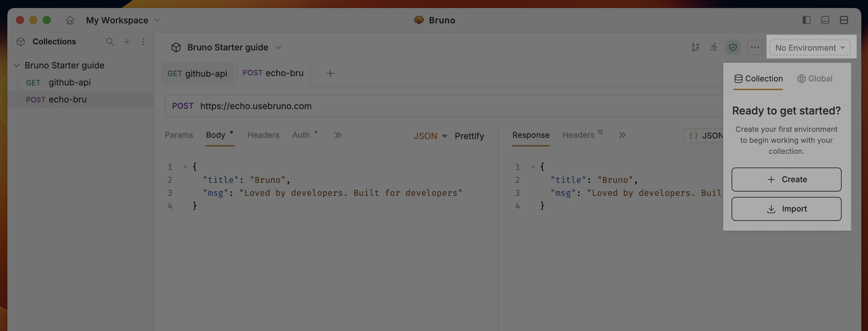Image resolution: width=868 pixels, height=331 pixels.
Task: Open the Response tab
Action: click(x=531, y=135)
